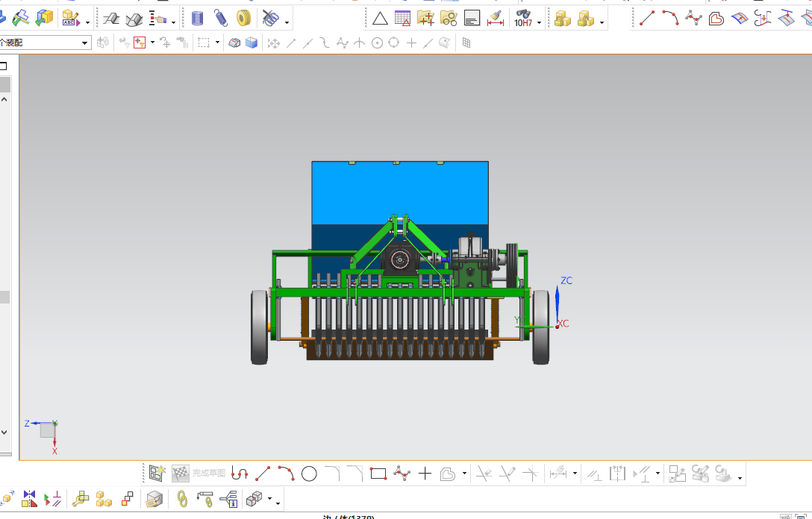Select the cylindrical compression spring tool

[197, 19]
